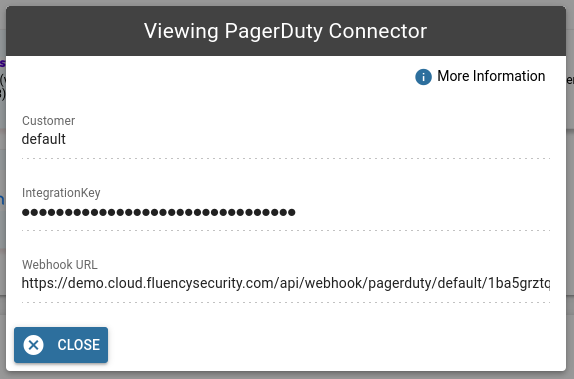This screenshot has width=574, height=379.
Task: Click the blue info circle icon
Action: 423,77
